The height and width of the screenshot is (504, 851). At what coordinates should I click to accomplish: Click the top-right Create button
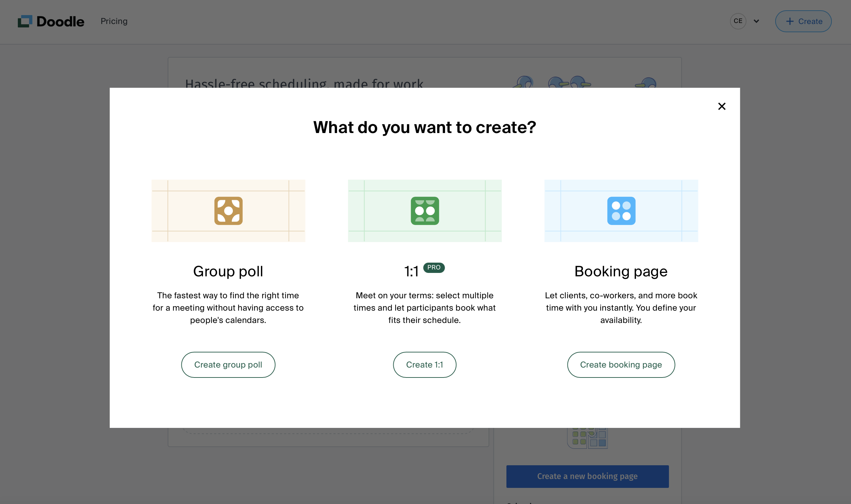[x=803, y=21]
